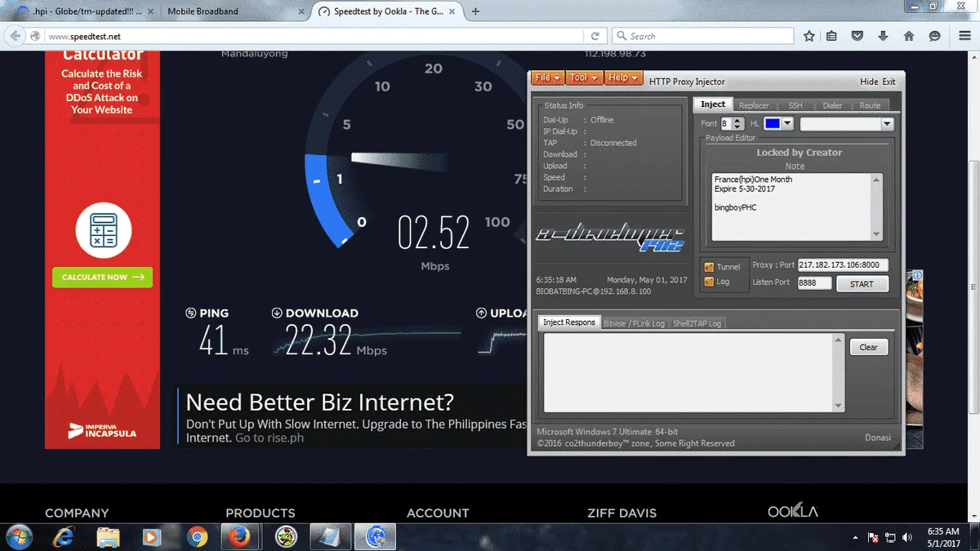Save page to Pocket icon
The height and width of the screenshot is (551, 980).
(857, 36)
